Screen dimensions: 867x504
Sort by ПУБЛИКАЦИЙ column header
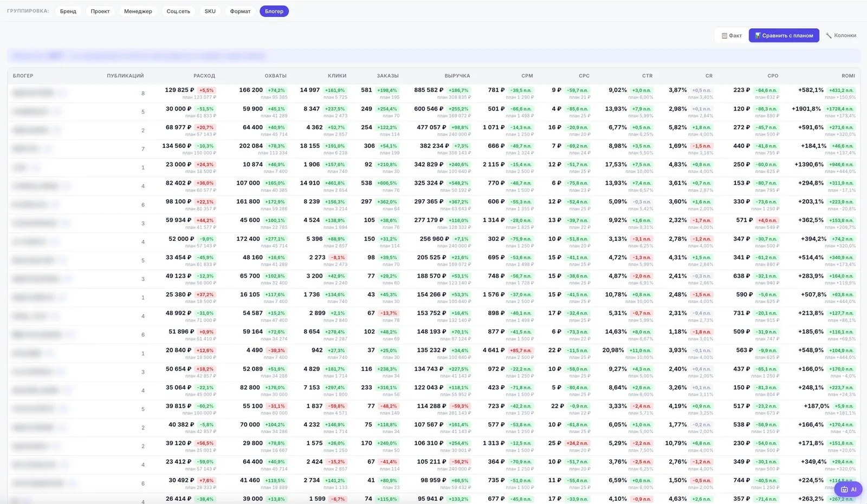tap(125, 76)
